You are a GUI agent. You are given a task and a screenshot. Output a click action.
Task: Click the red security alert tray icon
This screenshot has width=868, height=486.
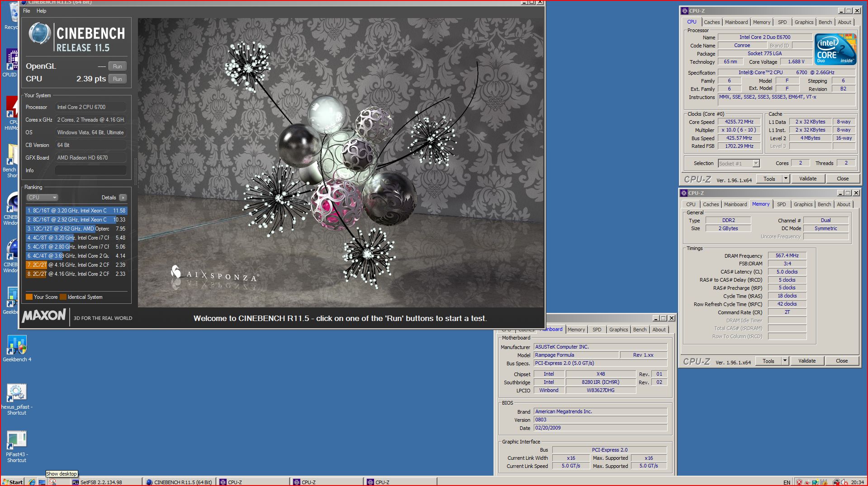[x=799, y=482]
